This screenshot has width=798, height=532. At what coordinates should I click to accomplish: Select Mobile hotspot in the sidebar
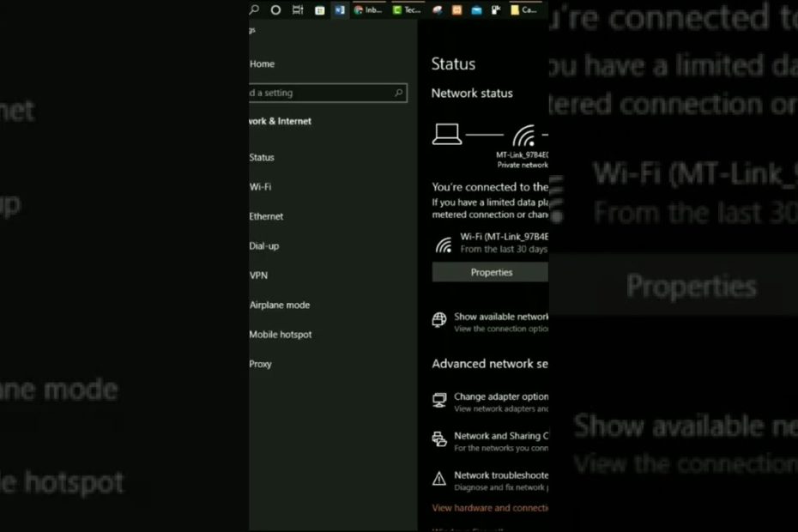(x=281, y=335)
